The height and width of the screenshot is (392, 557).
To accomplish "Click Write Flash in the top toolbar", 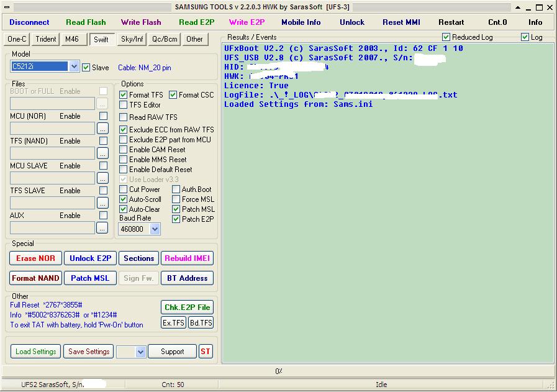I will [141, 22].
